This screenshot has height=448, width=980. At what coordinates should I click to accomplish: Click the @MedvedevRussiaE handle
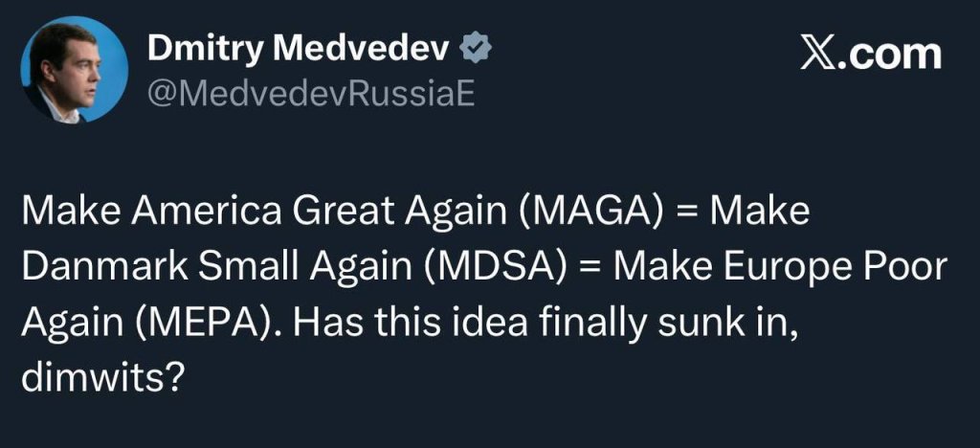(x=310, y=94)
